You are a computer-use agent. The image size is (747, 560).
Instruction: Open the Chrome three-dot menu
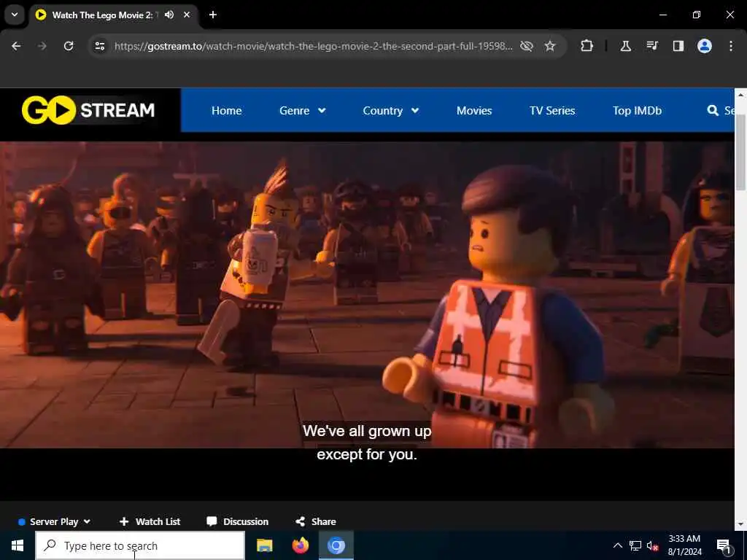[731, 46]
